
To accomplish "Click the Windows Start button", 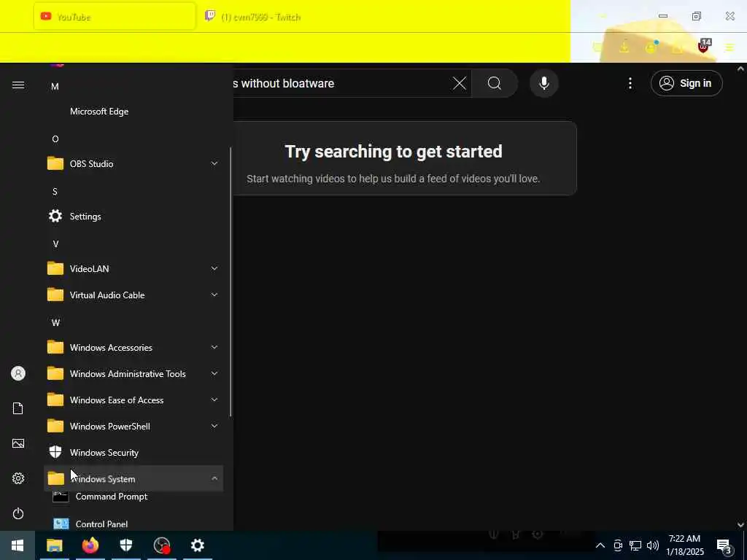I will [18, 545].
